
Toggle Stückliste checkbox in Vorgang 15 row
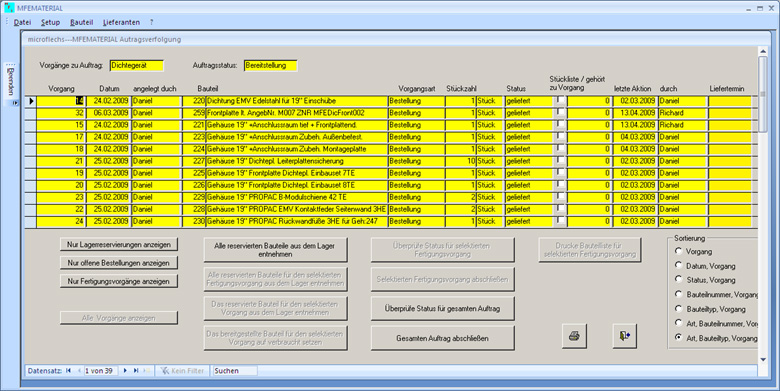click(560, 123)
